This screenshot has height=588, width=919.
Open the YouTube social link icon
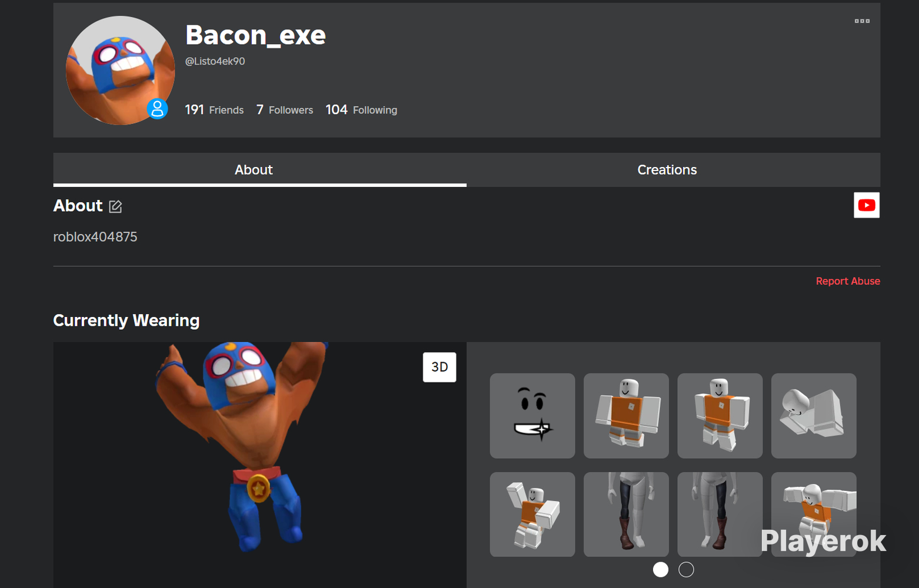tap(867, 205)
